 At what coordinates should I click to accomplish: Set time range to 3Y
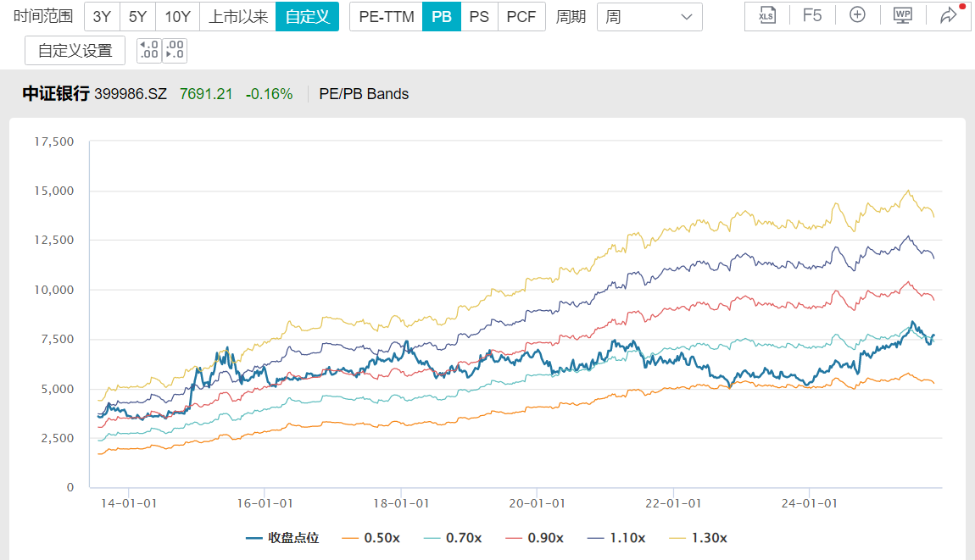[102, 16]
